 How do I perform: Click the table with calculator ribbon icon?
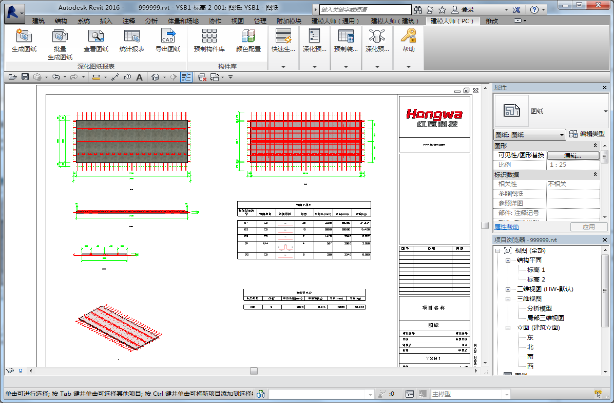[x=346, y=36]
